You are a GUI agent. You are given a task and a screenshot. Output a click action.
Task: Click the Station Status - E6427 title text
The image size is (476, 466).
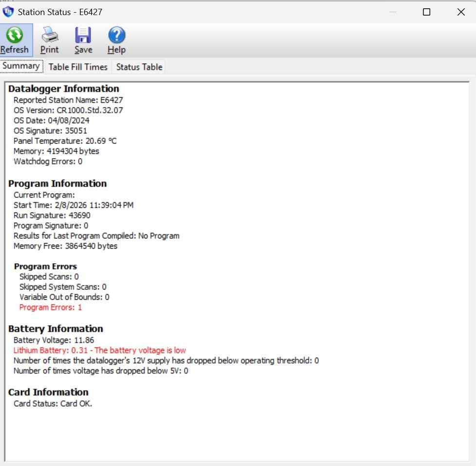coord(60,12)
